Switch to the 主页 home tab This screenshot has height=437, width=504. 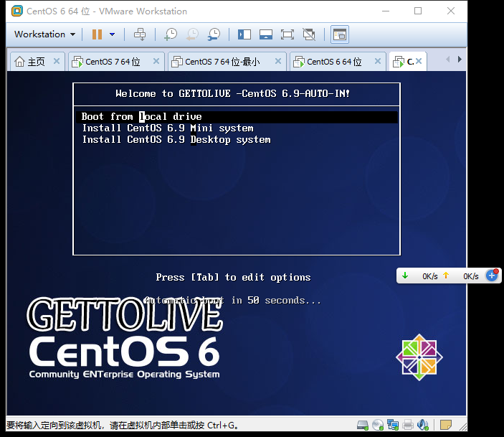point(30,62)
